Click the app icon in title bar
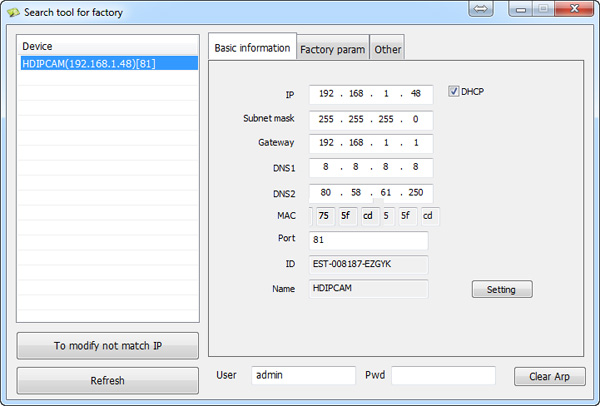 pos(13,12)
